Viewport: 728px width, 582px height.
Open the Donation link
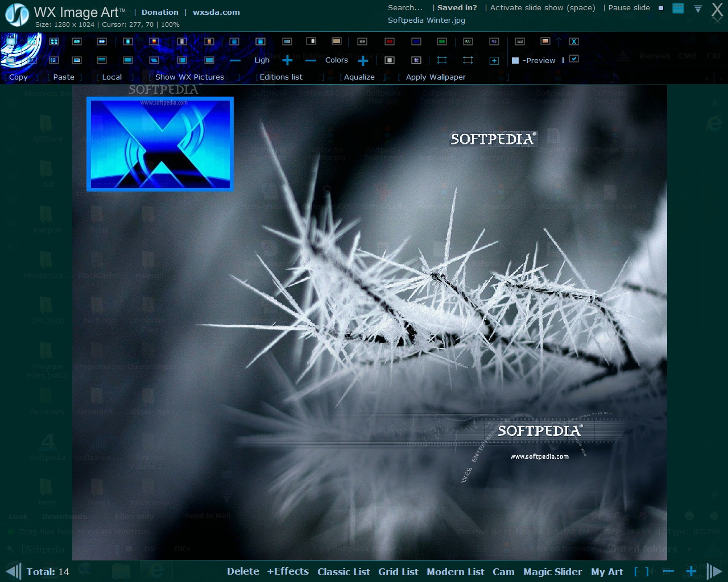coord(160,12)
